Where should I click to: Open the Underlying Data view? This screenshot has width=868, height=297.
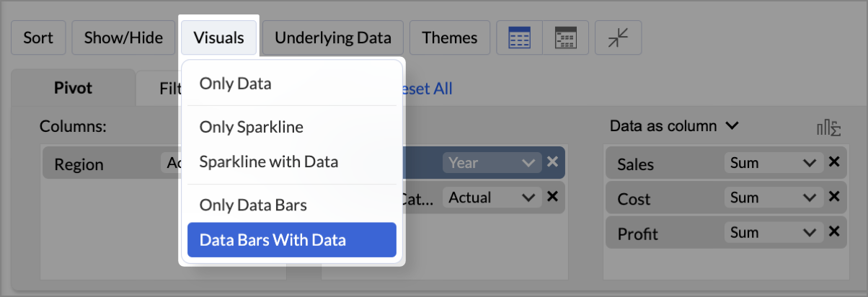tap(332, 37)
